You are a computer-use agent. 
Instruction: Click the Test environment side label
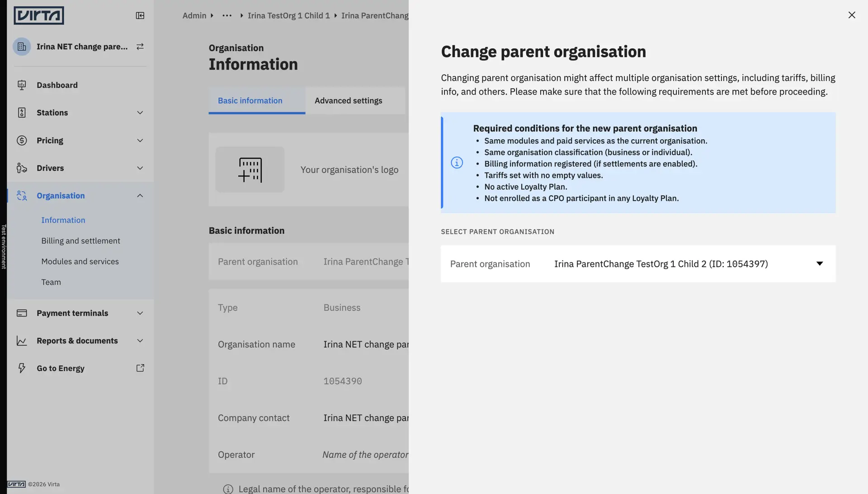click(4, 247)
